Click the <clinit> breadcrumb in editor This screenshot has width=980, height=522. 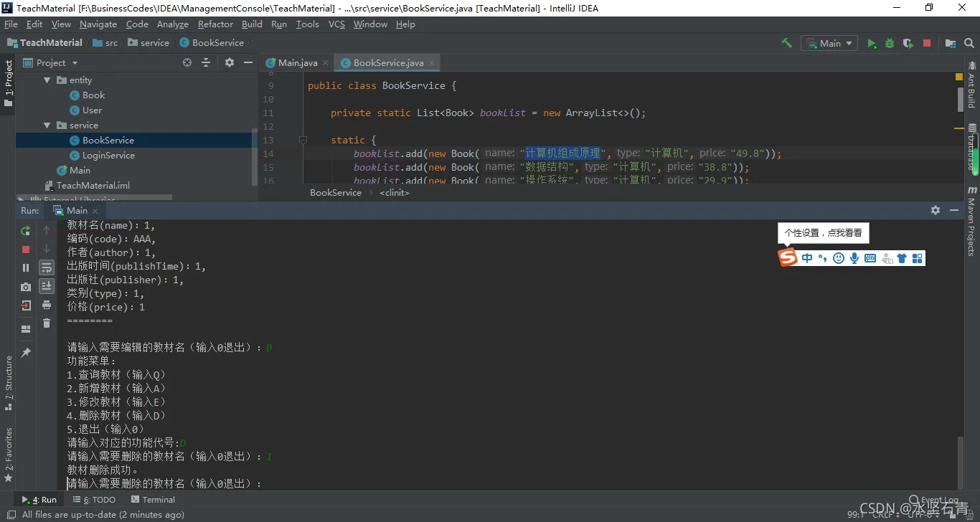(x=395, y=193)
